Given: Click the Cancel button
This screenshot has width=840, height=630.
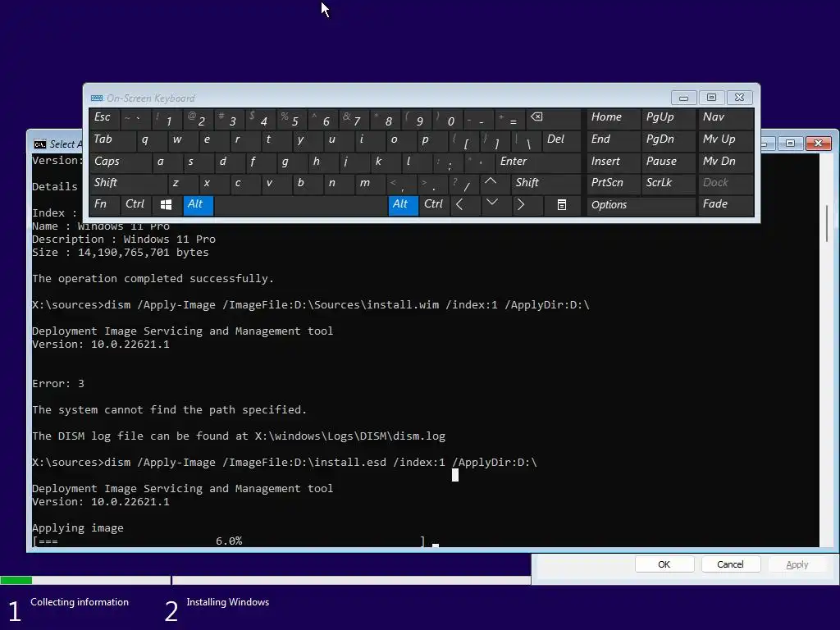Looking at the screenshot, I should tap(731, 564).
